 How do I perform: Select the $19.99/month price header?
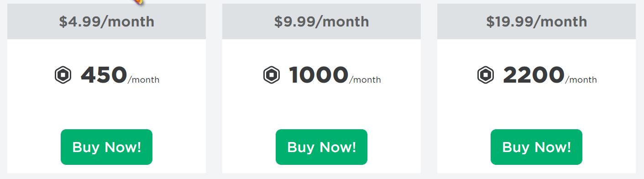coord(536,21)
